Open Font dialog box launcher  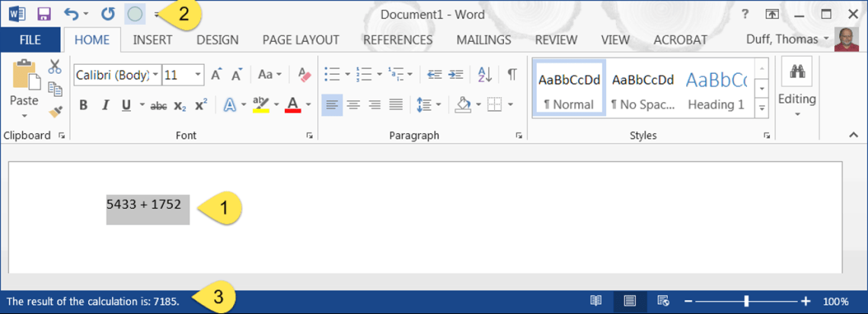(309, 135)
